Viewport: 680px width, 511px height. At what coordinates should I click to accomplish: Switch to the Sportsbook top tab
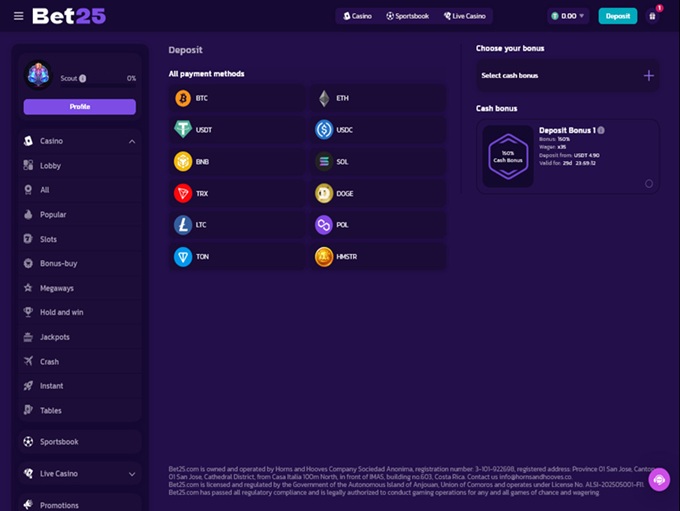point(407,16)
